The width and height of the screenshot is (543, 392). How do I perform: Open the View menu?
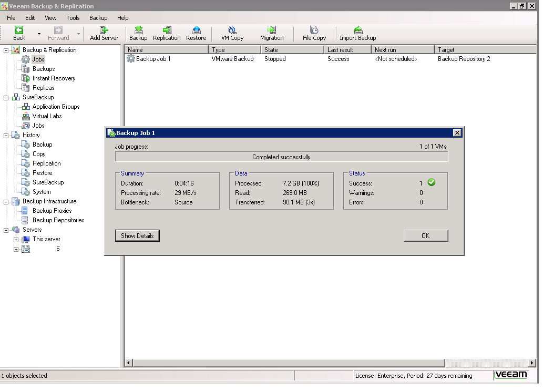[x=50, y=18]
